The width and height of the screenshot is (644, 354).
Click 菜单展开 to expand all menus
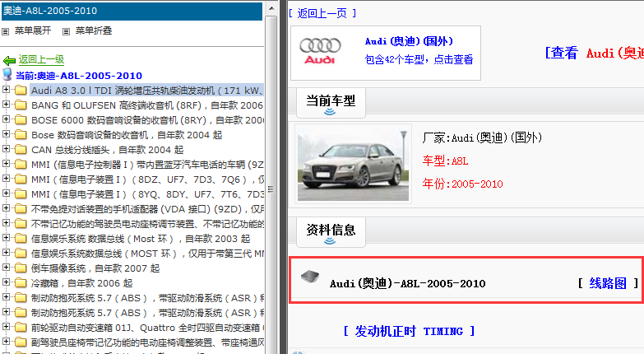coord(33,30)
